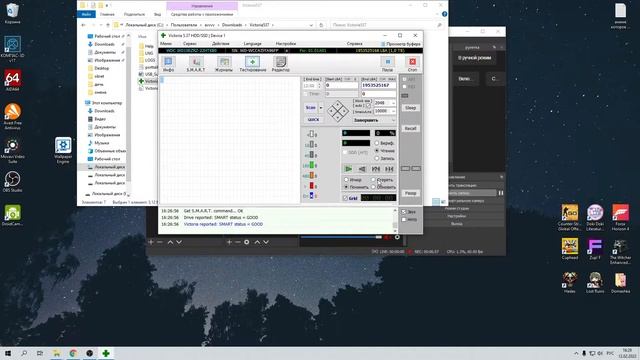The height and width of the screenshot is (360, 640).
Task: Open the Инфо tool in Victoria
Action: 169,64
